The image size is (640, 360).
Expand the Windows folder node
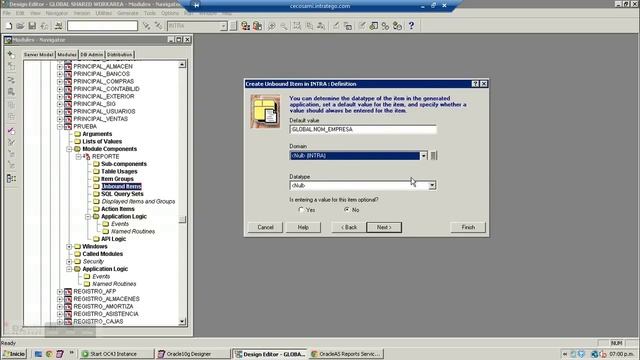pos(69,247)
